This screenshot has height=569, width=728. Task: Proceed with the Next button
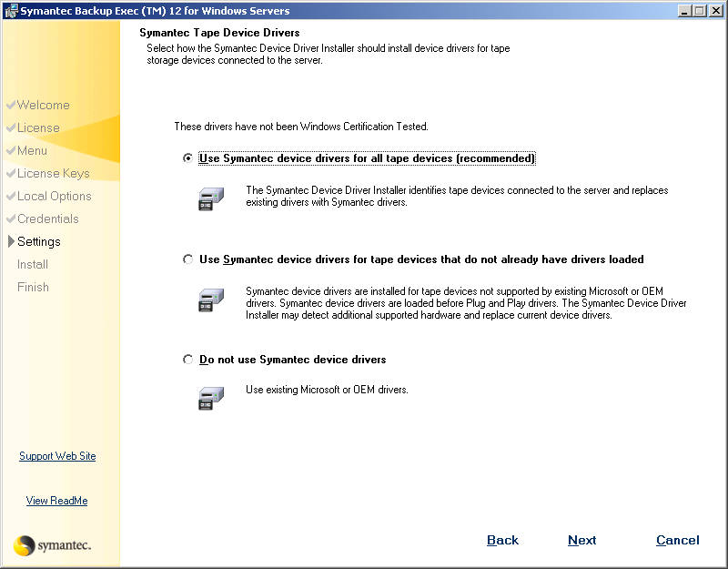(x=581, y=540)
